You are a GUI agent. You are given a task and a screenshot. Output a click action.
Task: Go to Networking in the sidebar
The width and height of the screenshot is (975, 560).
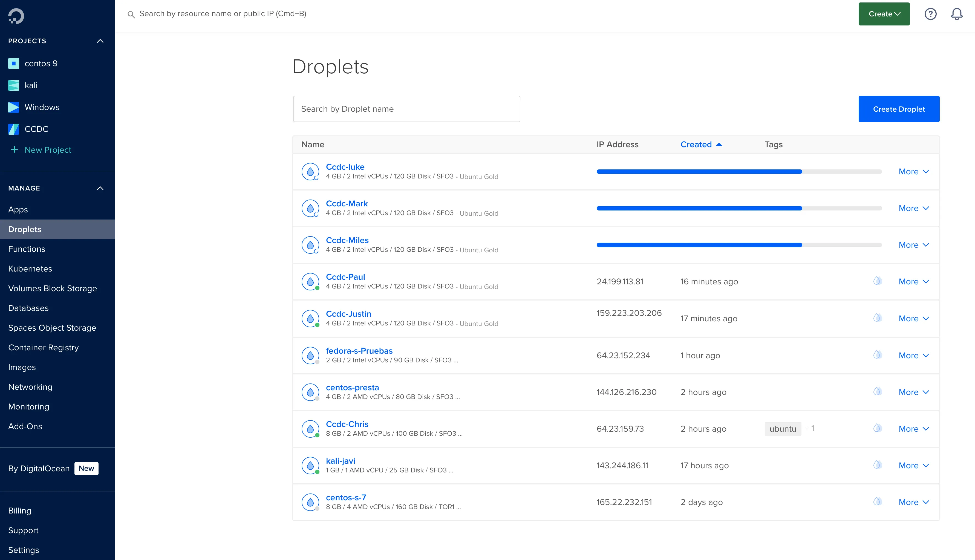point(30,387)
